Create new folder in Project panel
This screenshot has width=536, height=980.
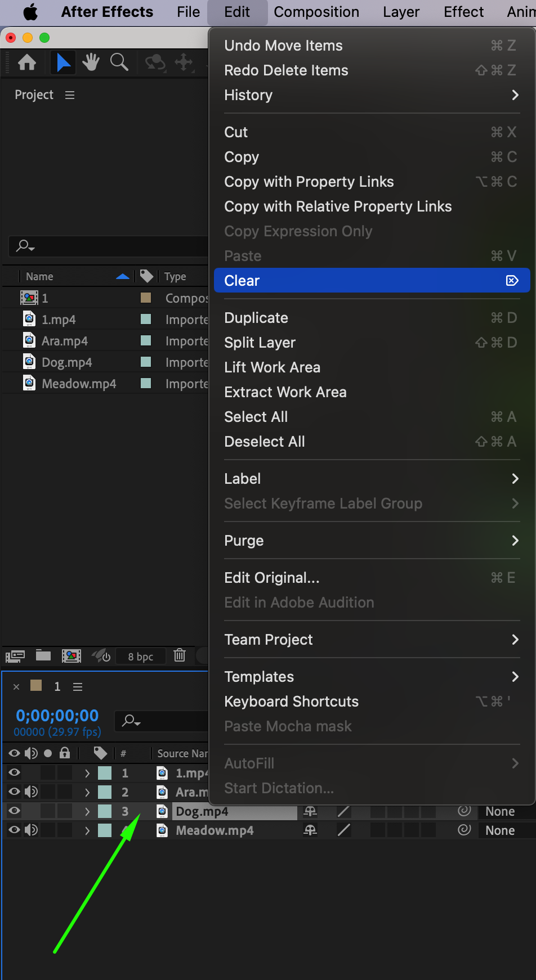(43, 655)
